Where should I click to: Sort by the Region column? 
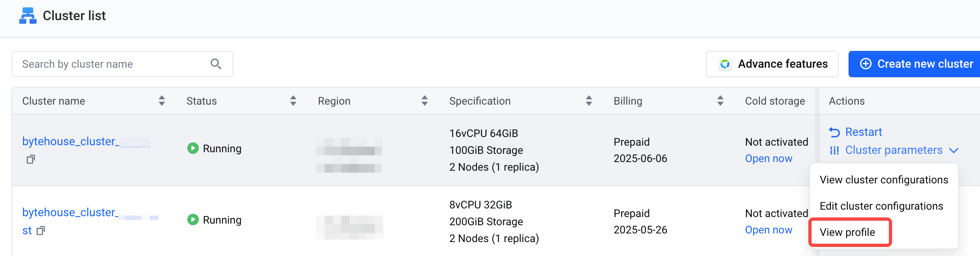[425, 101]
